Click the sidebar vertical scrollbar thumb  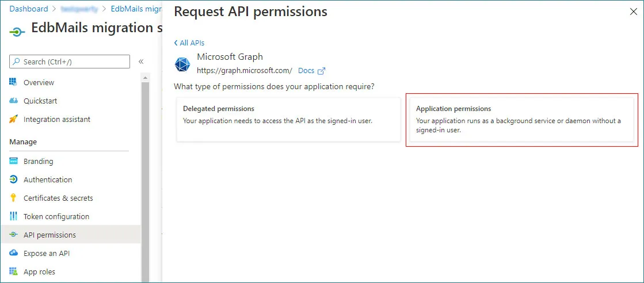click(146, 182)
